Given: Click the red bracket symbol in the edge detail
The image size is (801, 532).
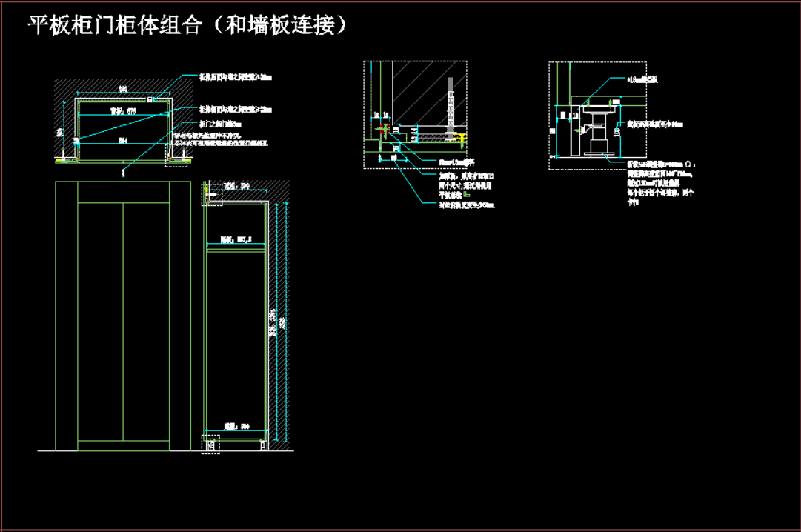Looking at the screenshot, I should [x=385, y=128].
